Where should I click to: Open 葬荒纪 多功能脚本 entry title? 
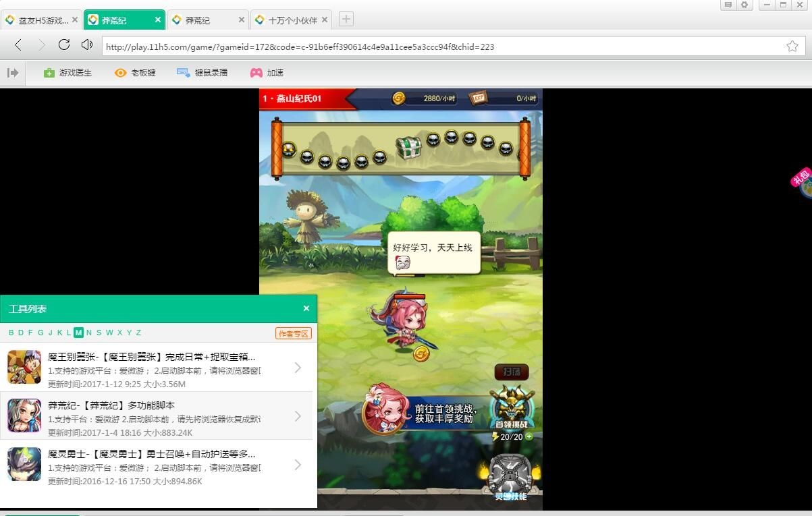click(x=111, y=405)
